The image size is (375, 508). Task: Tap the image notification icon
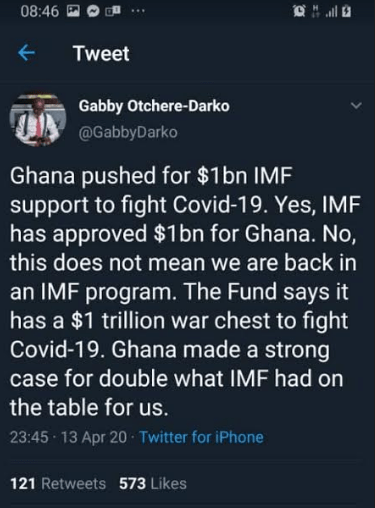pos(73,12)
